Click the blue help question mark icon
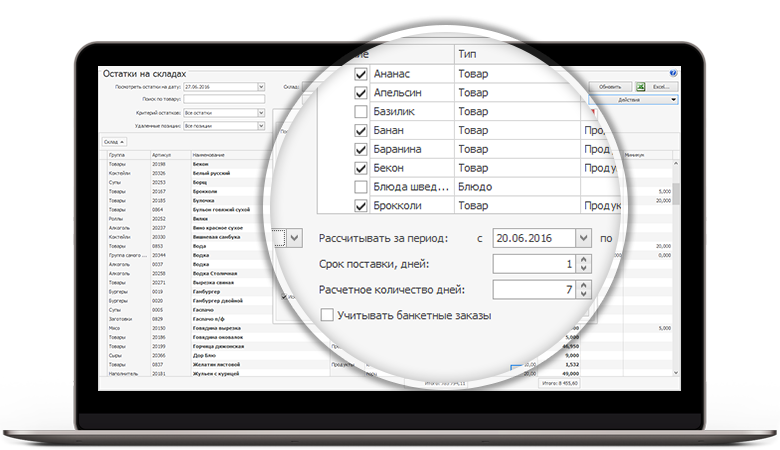 pos(673,73)
